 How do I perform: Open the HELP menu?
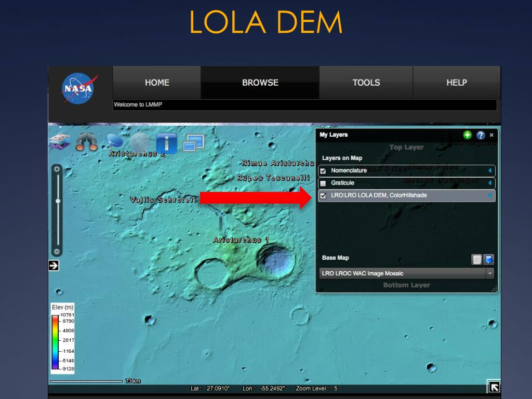[457, 83]
